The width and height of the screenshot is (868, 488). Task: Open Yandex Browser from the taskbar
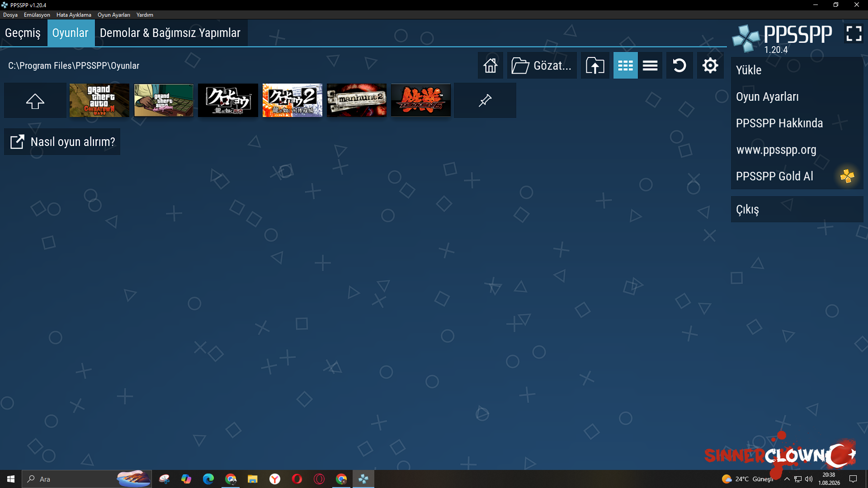coord(275,479)
